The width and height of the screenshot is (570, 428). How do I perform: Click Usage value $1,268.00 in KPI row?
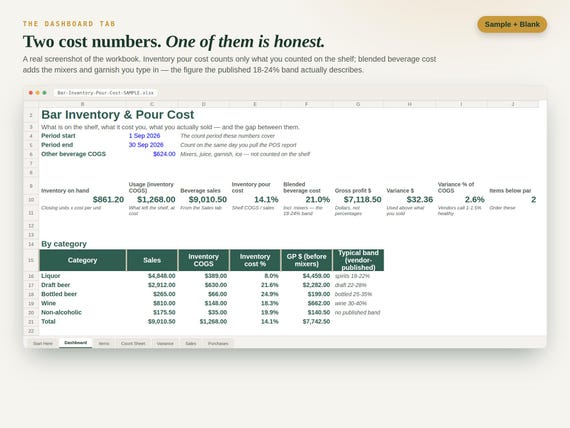point(156,200)
